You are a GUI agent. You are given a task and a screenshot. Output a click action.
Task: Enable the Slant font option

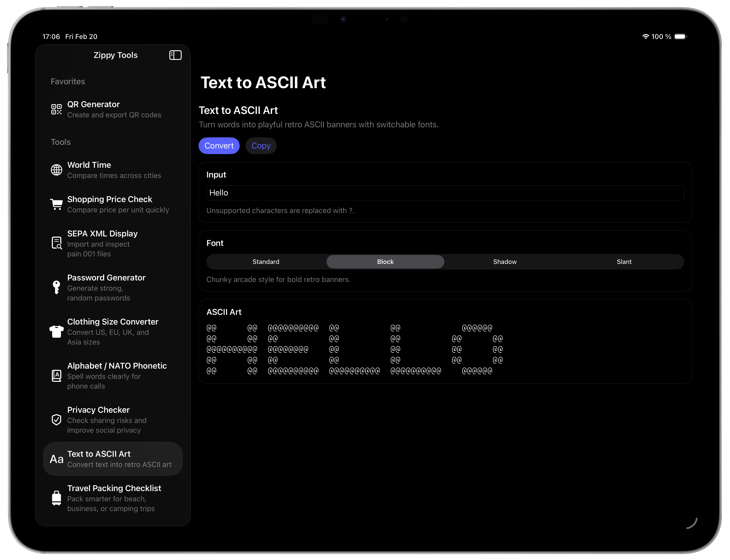(x=624, y=262)
